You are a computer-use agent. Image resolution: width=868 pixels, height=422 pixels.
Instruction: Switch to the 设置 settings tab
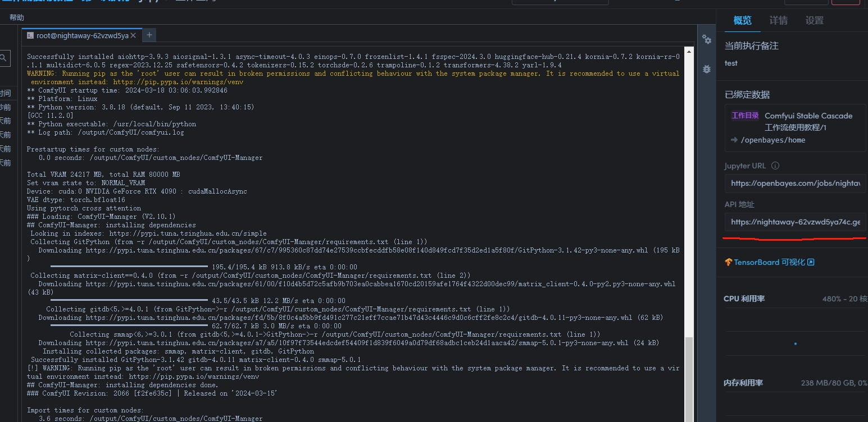pyautogui.click(x=814, y=21)
